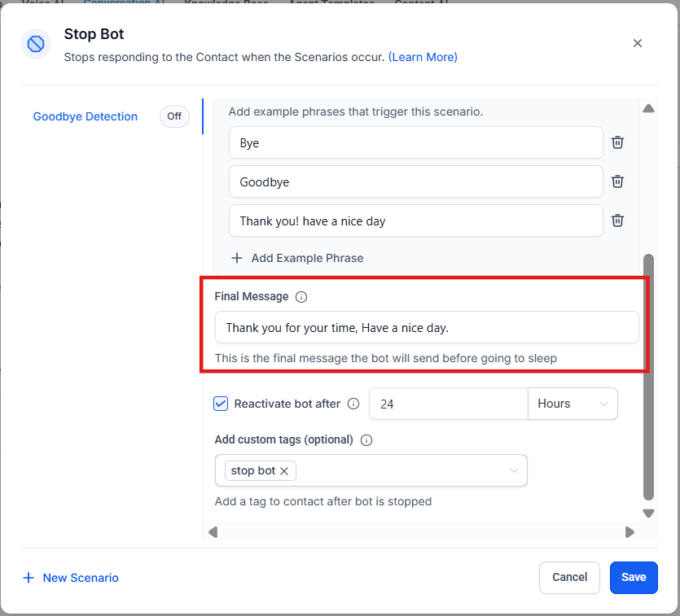Create a New Scenario
The width and height of the screenshot is (680, 616).
pos(71,578)
